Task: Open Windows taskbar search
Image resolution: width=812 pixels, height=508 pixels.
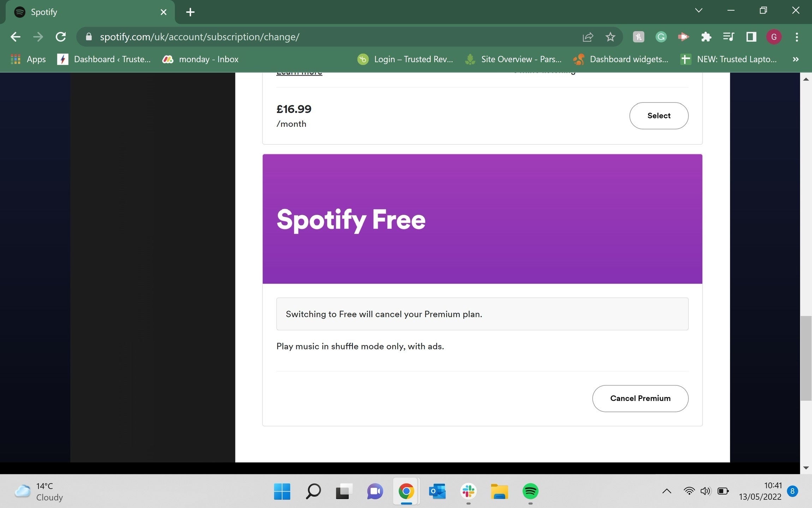Action: (313, 491)
